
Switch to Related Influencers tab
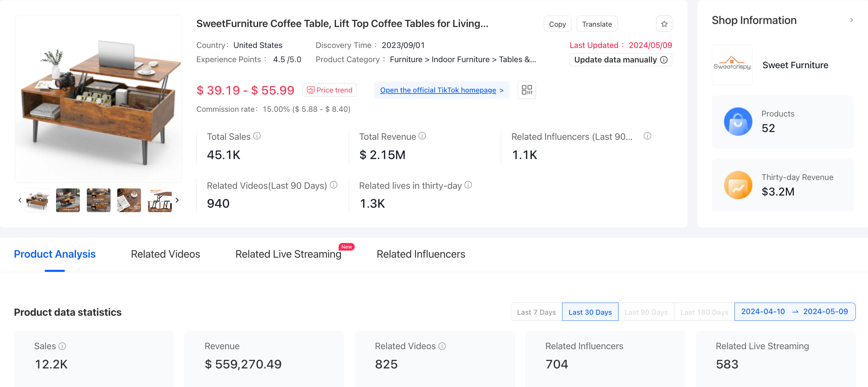click(x=421, y=254)
